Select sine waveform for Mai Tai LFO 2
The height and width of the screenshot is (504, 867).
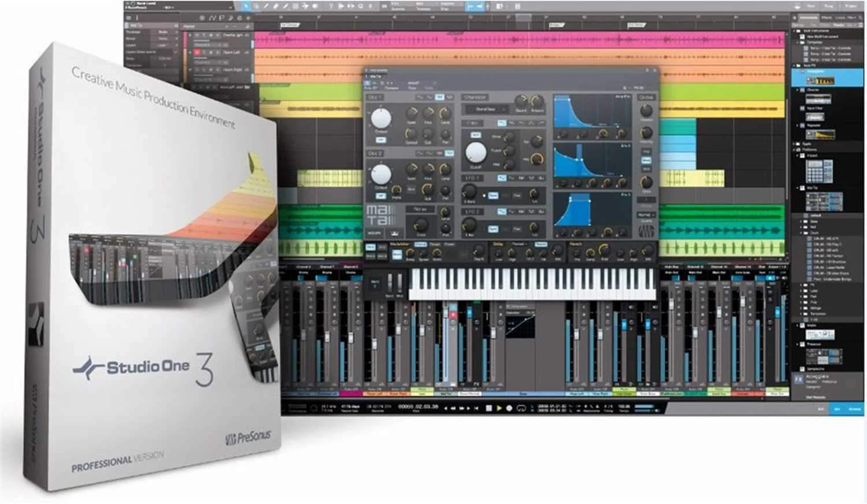pos(502,212)
